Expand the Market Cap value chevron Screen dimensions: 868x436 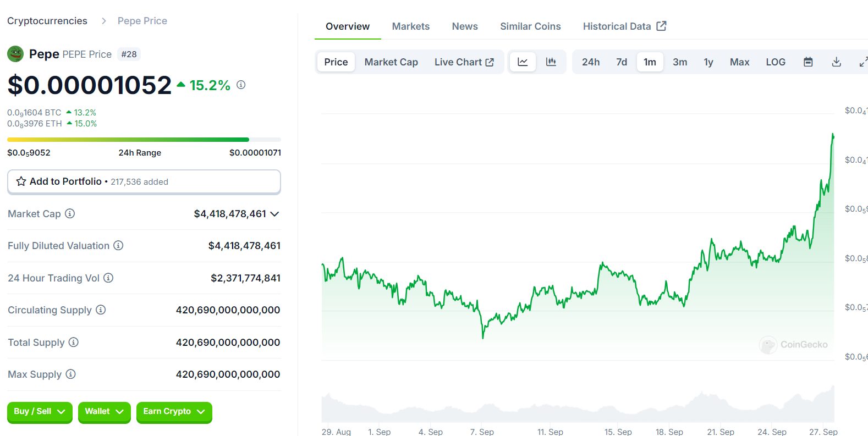tap(274, 214)
